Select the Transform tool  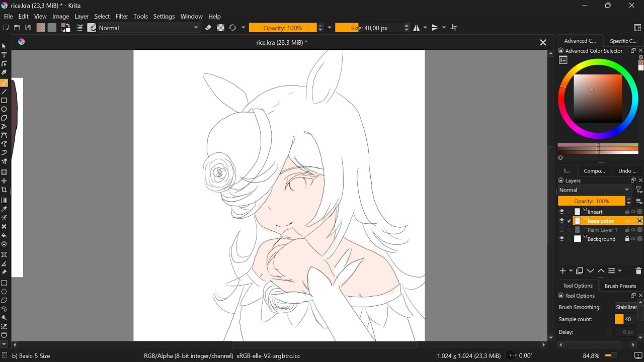coord(5,172)
